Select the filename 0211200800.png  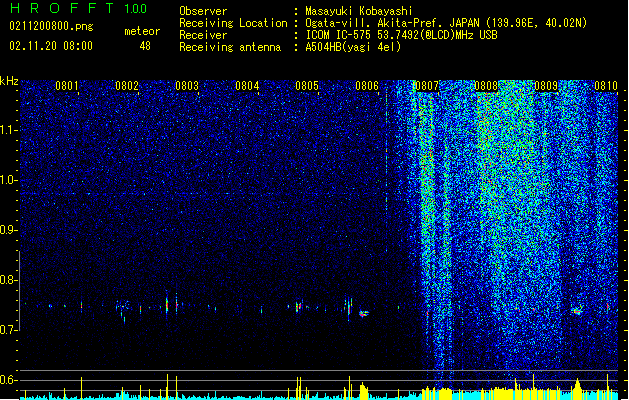click(51, 27)
